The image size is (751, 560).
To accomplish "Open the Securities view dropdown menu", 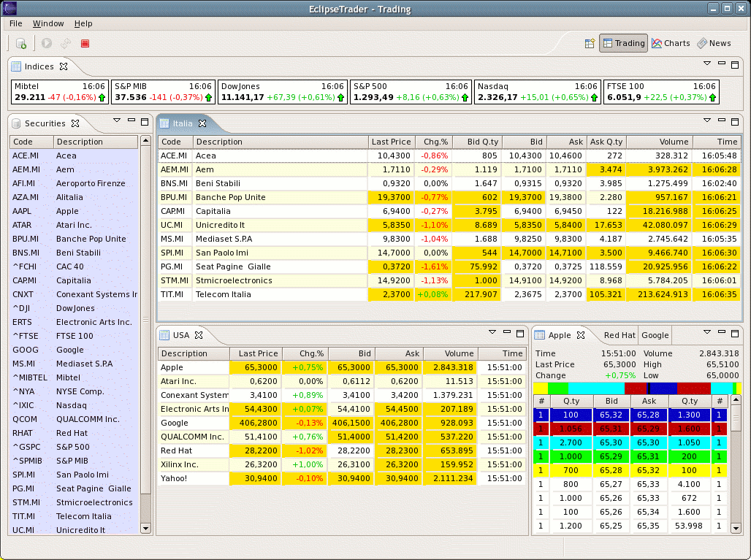I will pos(116,120).
